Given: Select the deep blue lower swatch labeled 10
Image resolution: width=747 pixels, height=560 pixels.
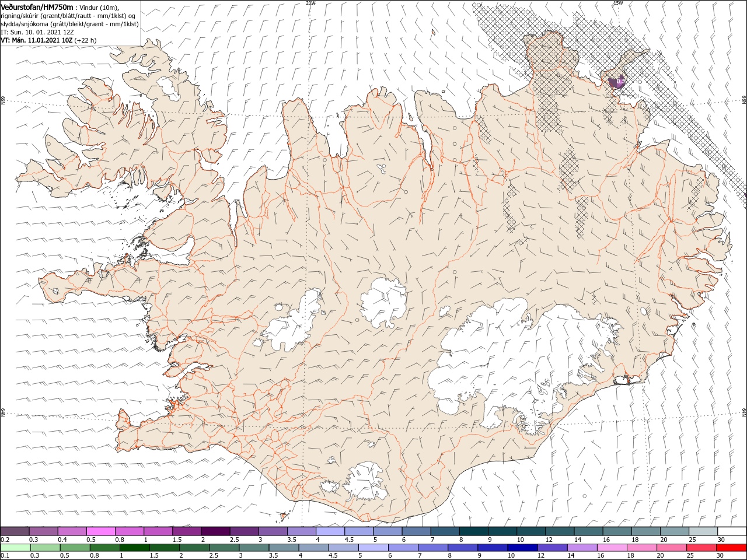Looking at the screenshot, I should 523,547.
